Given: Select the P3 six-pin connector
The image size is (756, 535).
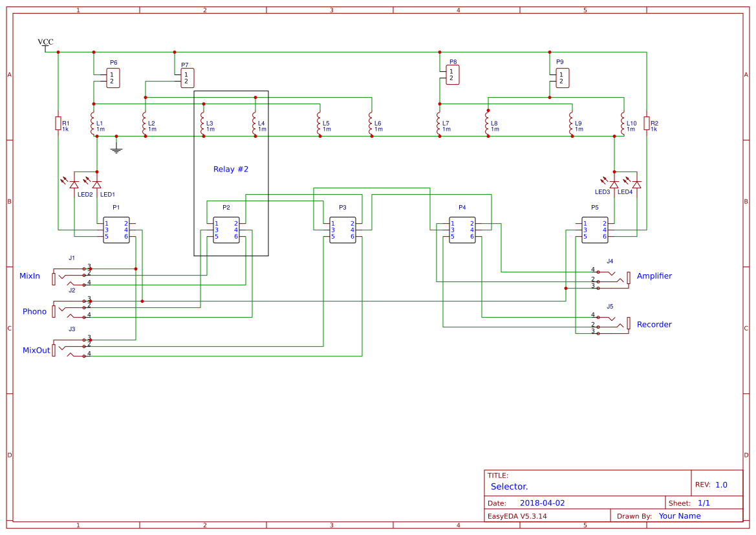Looking at the screenshot, I should click(x=343, y=230).
